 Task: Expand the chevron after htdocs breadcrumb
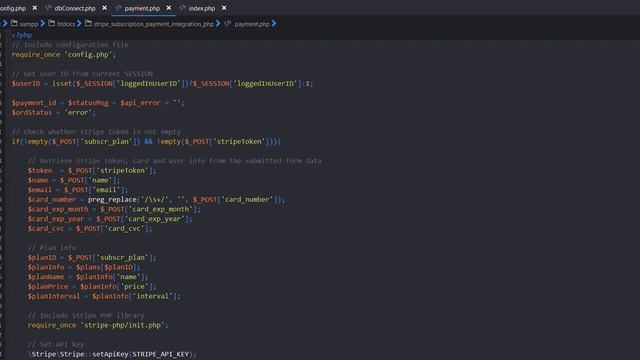(x=79, y=24)
